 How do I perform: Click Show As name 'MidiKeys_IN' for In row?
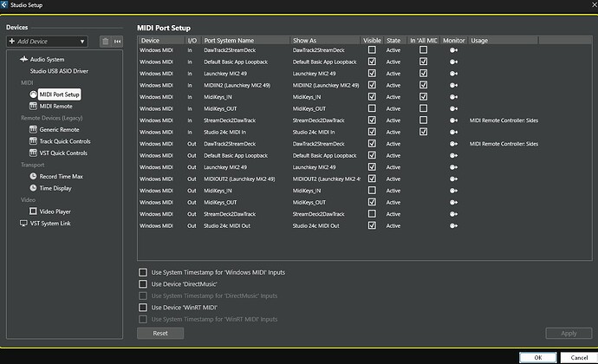307,97
